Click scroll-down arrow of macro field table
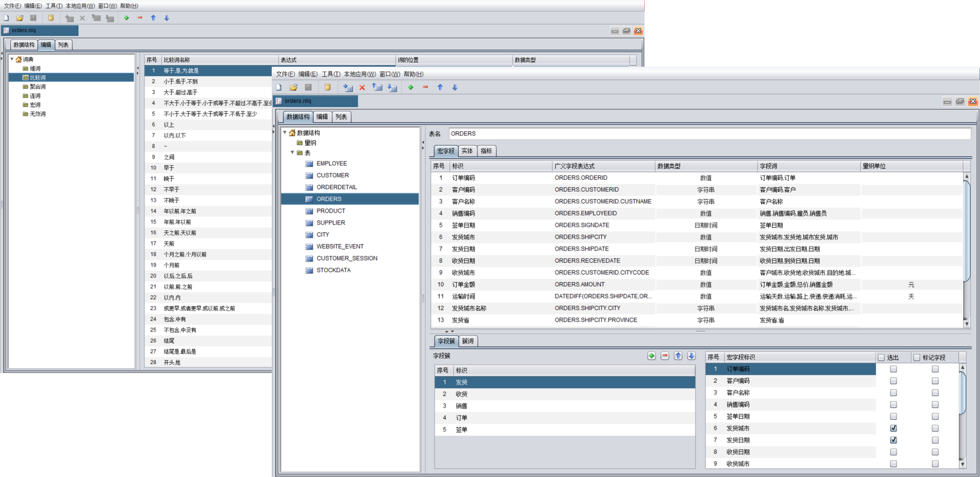This screenshot has height=477, width=980. (x=967, y=323)
